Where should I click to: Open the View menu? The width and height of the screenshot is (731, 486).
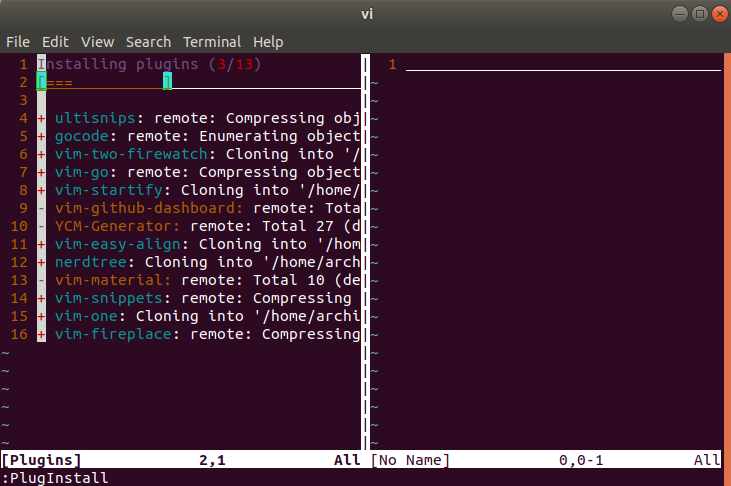[x=97, y=42]
